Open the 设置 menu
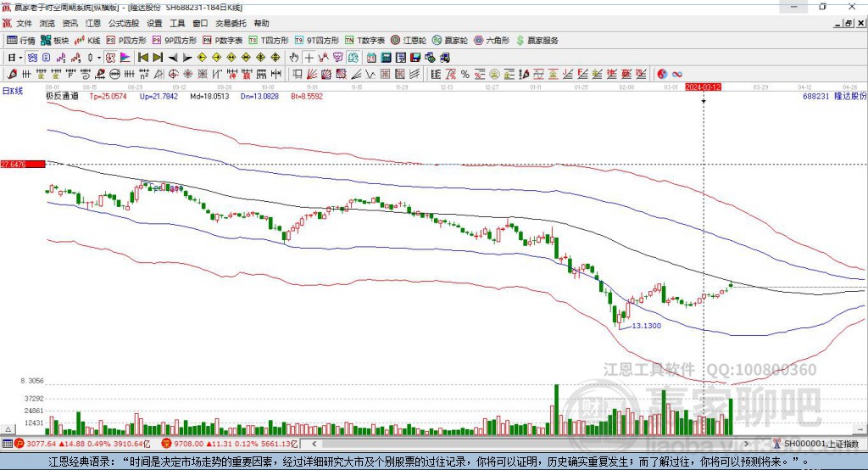Image resolution: width=868 pixels, height=470 pixels. [x=154, y=23]
